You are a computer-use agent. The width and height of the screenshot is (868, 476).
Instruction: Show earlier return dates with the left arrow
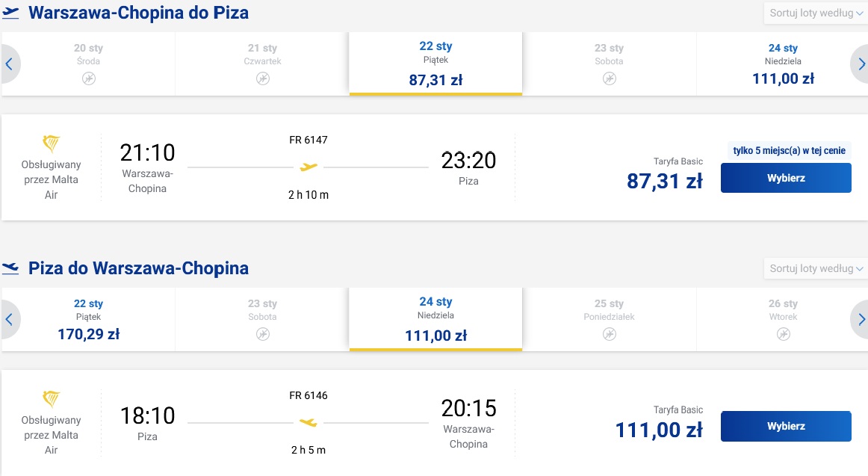[x=10, y=319]
